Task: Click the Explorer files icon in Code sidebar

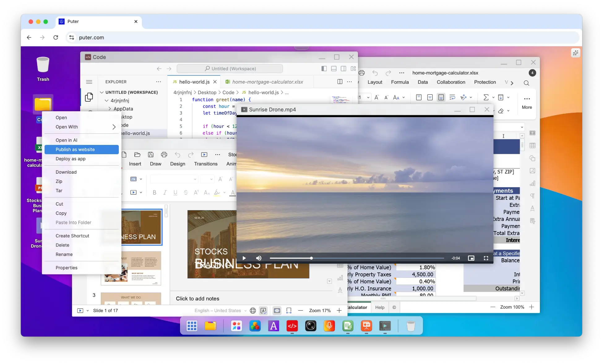Action: click(x=89, y=97)
